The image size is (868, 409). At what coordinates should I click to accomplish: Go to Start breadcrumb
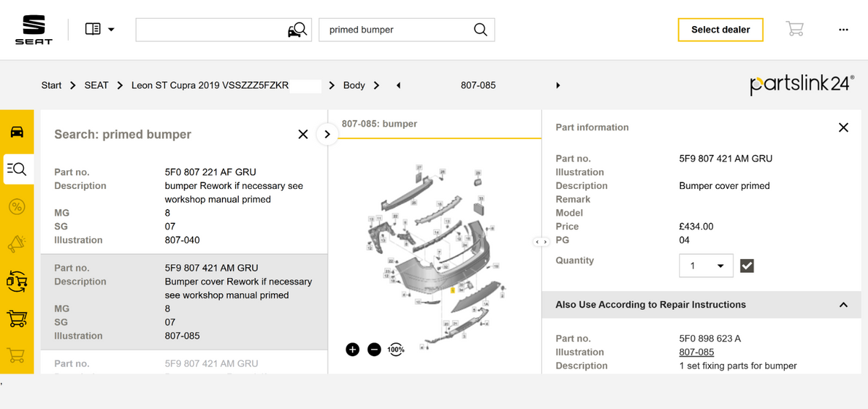(x=51, y=85)
